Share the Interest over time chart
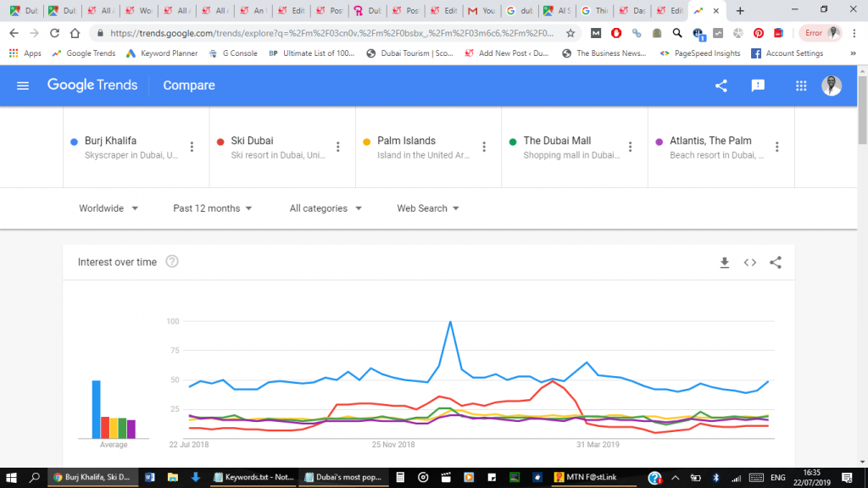868x488 pixels. click(776, 263)
